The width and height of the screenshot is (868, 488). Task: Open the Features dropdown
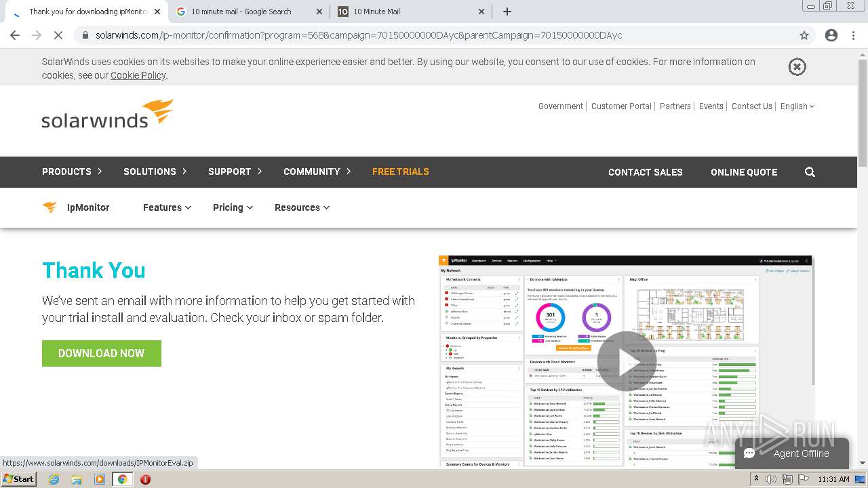(x=167, y=207)
